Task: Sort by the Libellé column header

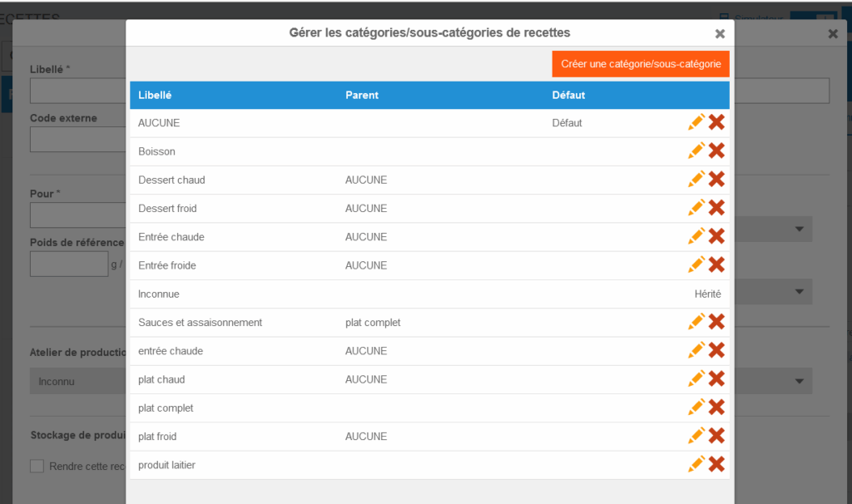Action: (155, 95)
